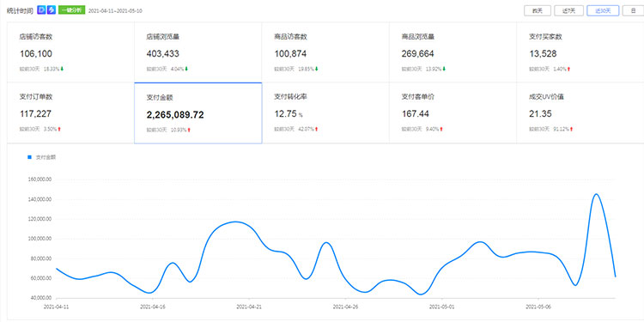The height and width of the screenshot is (322, 644).
Task: Select the 支付买家数 metric card
Action: (x=580, y=52)
